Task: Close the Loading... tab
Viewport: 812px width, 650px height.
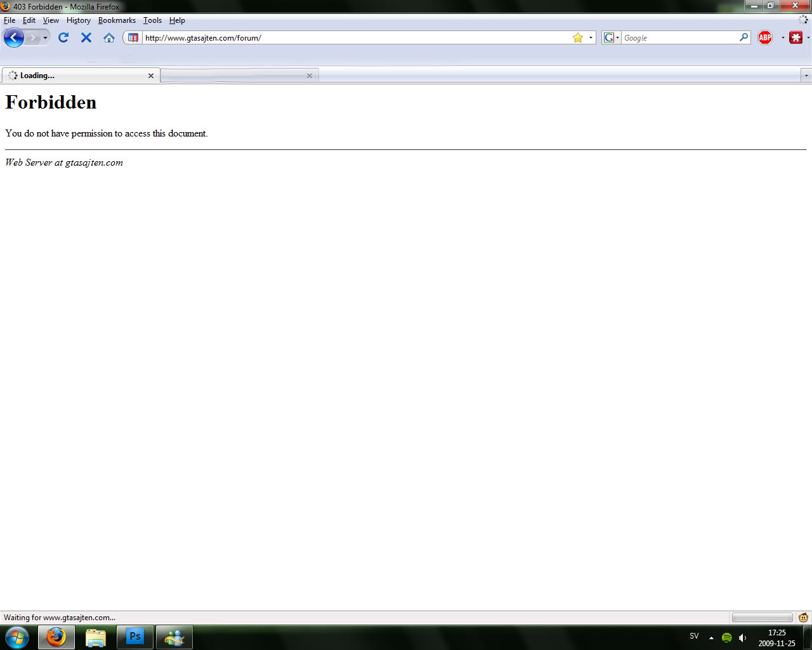Action: pyautogui.click(x=151, y=76)
